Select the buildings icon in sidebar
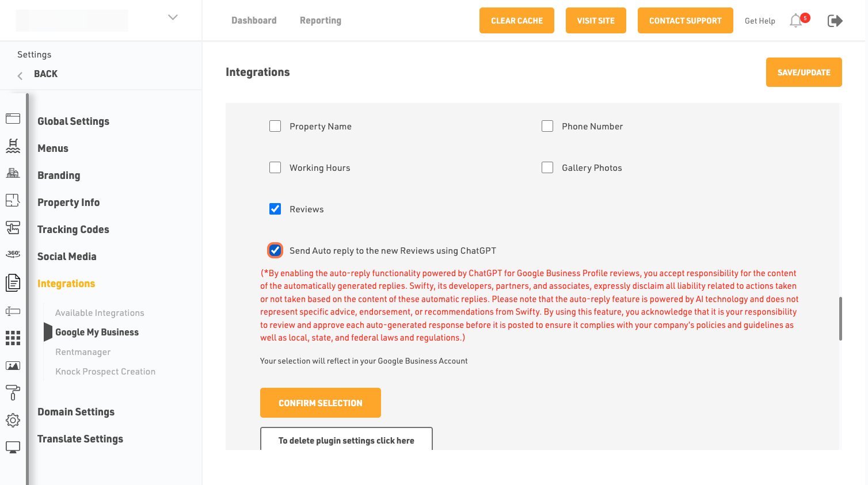This screenshot has width=868, height=485. coord(13,173)
